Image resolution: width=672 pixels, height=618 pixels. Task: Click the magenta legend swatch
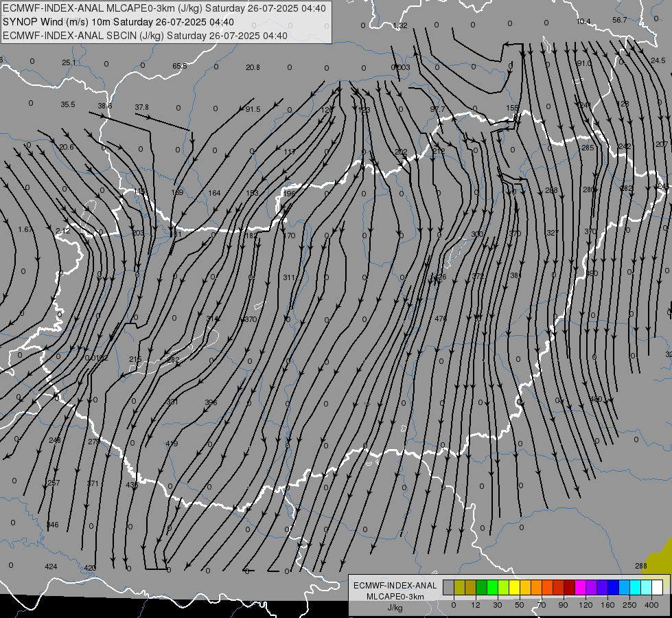[581, 587]
